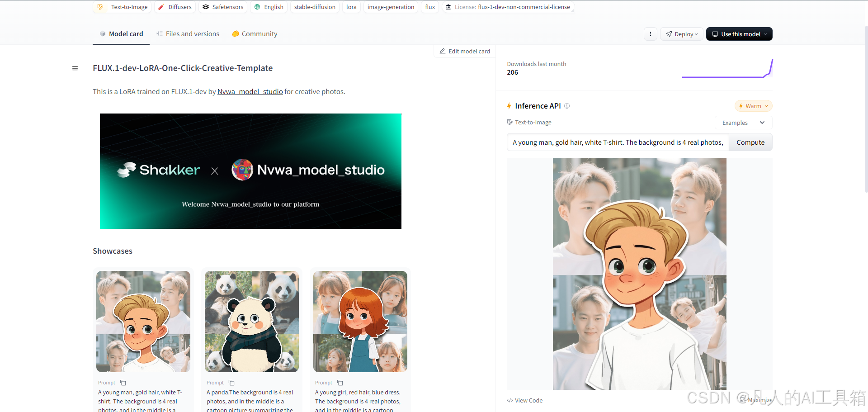Screen dimensions: 868x412
Task: Copy the young man showcase prompt
Action: (x=123, y=383)
